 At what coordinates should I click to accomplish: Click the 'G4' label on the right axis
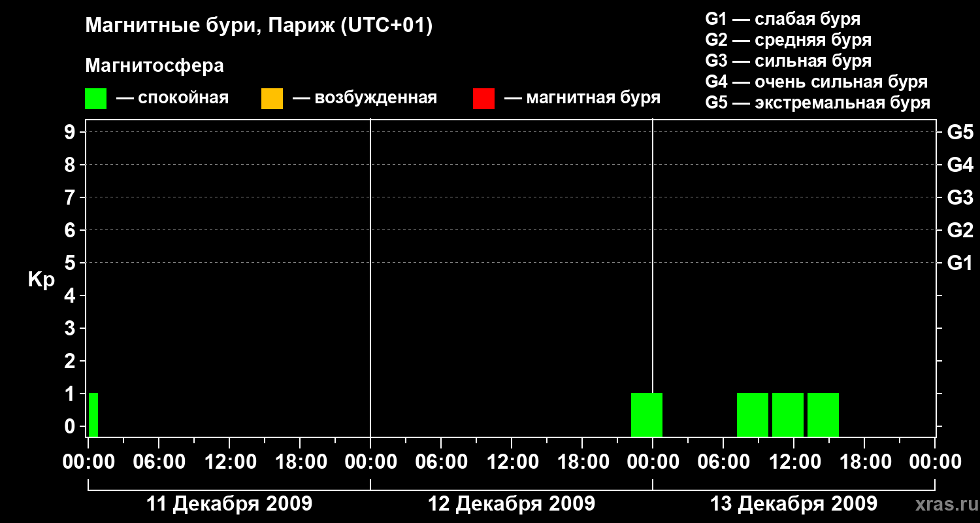click(960, 165)
